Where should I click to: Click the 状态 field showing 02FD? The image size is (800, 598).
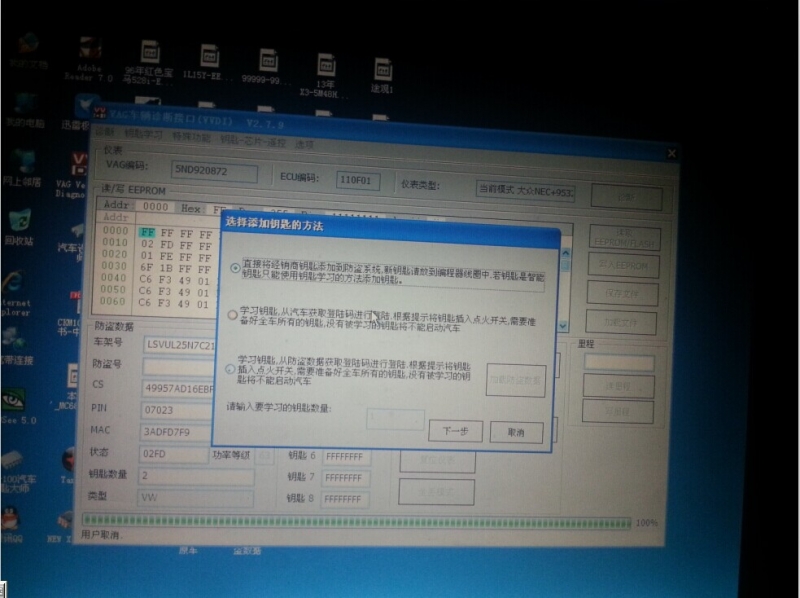(174, 454)
